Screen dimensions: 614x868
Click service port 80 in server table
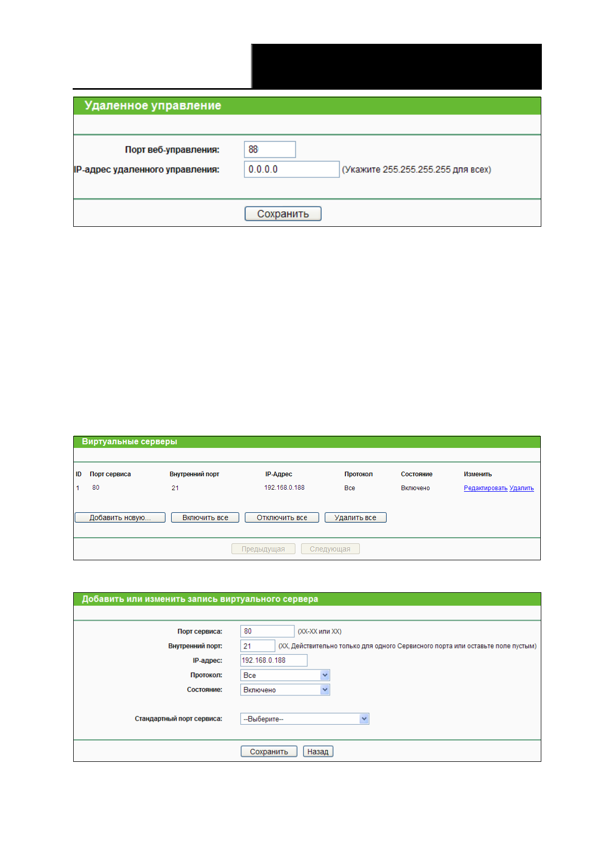(96, 488)
